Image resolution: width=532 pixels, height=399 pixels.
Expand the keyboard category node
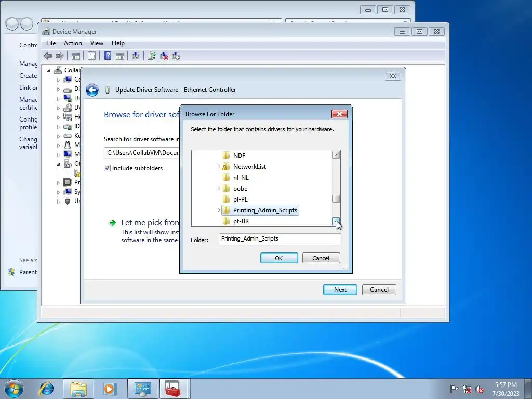(58, 136)
